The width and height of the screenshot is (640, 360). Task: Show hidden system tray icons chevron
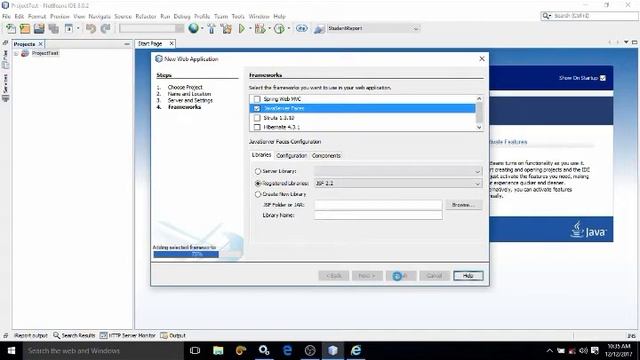coord(549,351)
